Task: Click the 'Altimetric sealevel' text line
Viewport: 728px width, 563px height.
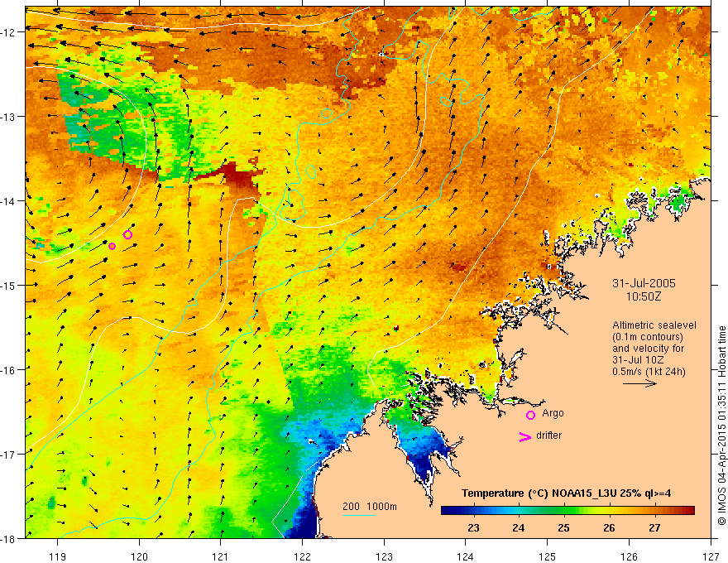Action: click(654, 325)
